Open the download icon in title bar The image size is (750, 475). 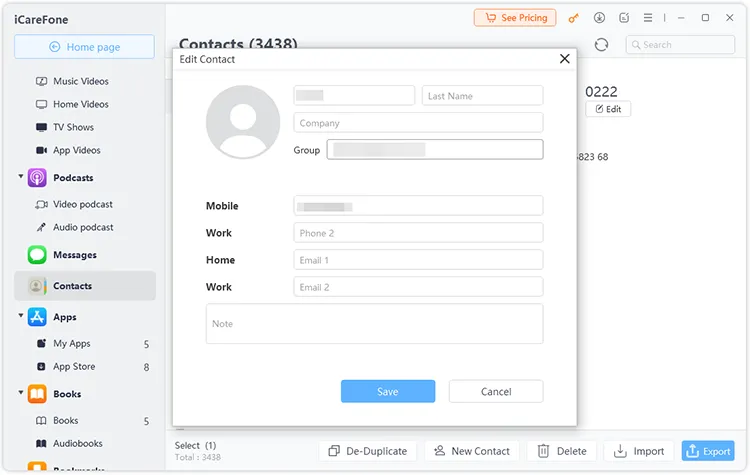(599, 18)
